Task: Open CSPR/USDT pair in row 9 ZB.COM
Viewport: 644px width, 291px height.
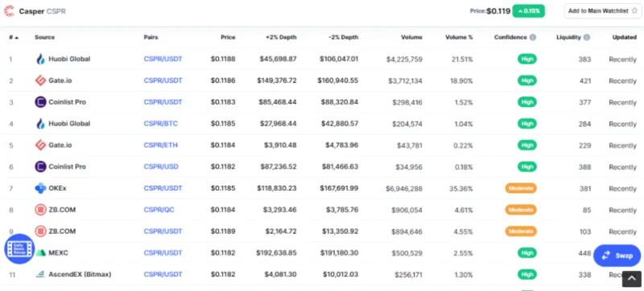Action: tap(163, 232)
